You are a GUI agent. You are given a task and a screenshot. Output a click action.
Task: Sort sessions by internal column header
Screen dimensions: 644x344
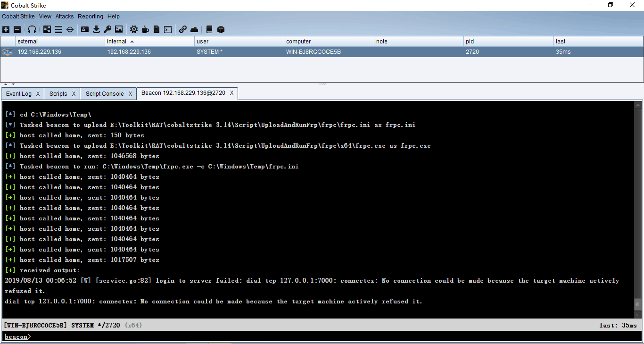pyautogui.click(x=149, y=42)
